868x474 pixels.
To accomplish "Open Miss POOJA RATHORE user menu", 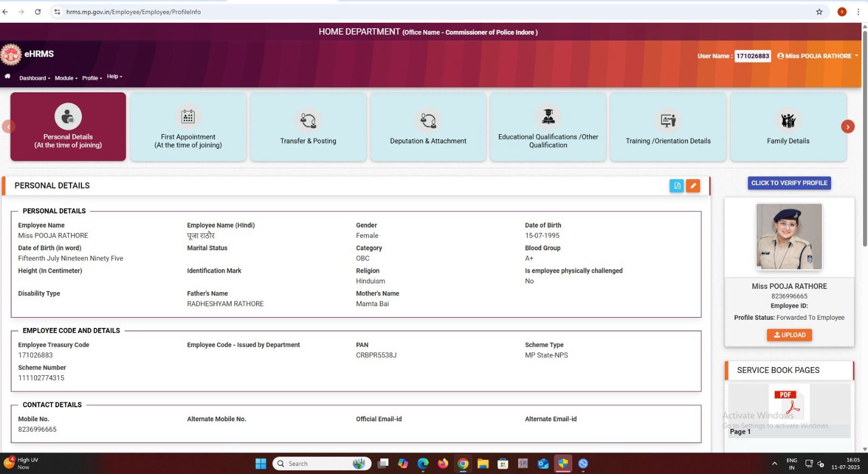I will [x=818, y=56].
